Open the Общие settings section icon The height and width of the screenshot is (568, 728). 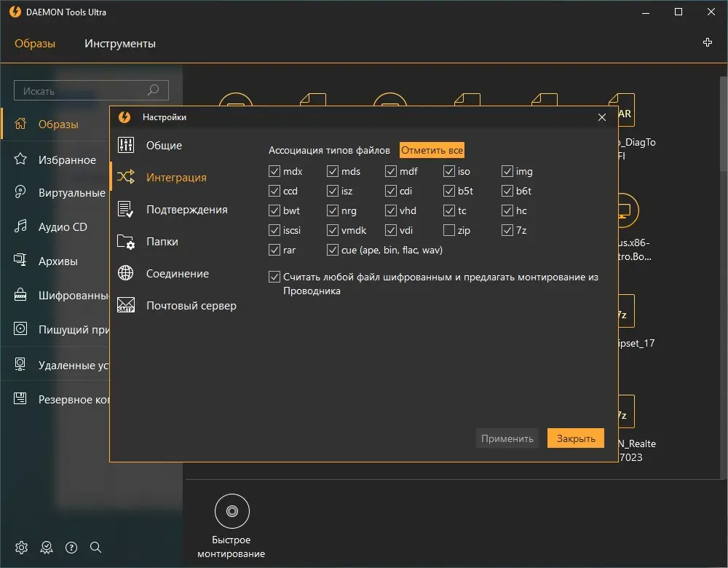tap(126, 145)
